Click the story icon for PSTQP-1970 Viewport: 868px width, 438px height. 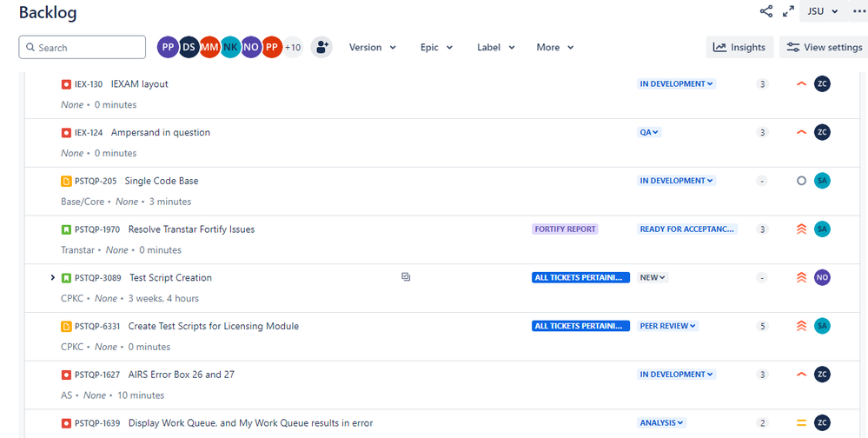pos(66,229)
